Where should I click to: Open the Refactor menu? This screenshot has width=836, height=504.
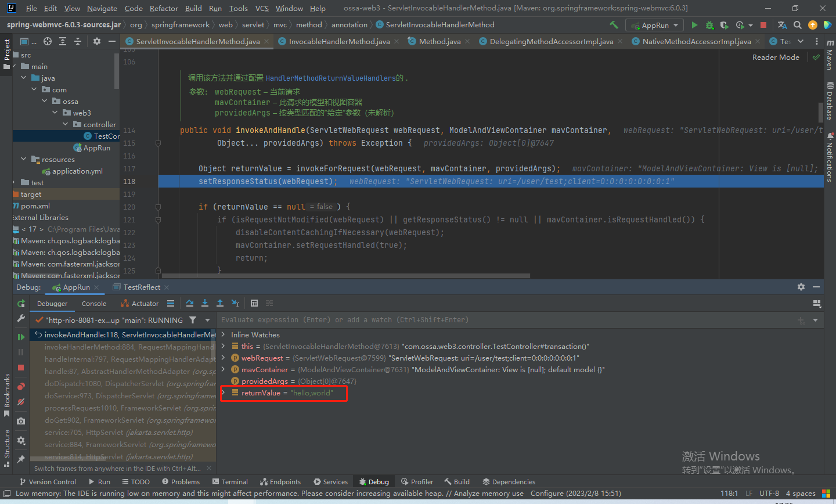[164, 8]
